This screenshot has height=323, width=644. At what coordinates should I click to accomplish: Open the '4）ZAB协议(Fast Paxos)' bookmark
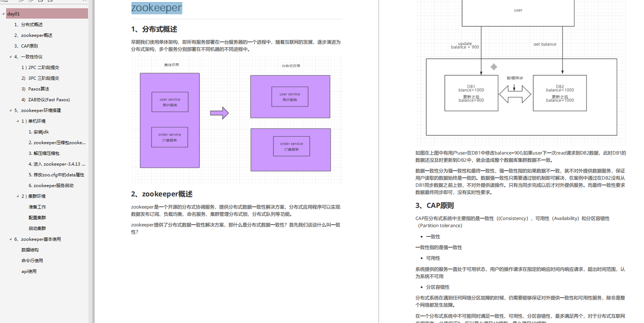[45, 100]
